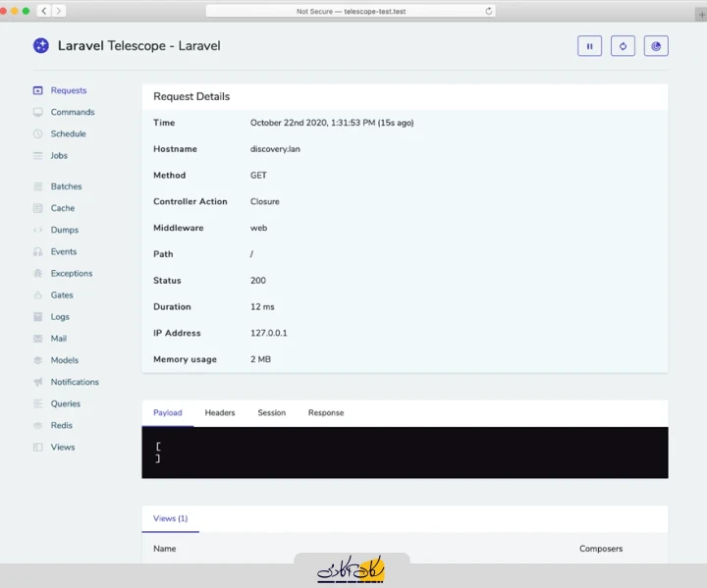This screenshot has height=588, width=707.
Task: Click the Status value 200
Action: 258,281
